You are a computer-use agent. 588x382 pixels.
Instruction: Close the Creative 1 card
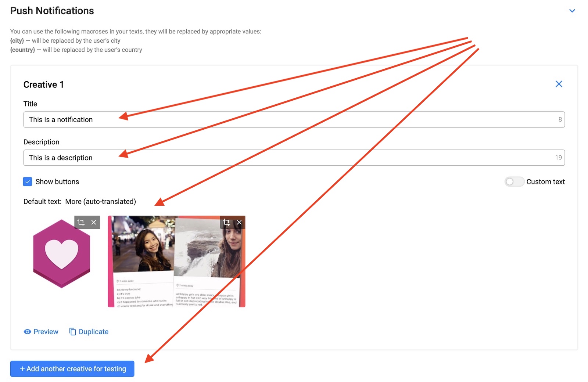559,84
